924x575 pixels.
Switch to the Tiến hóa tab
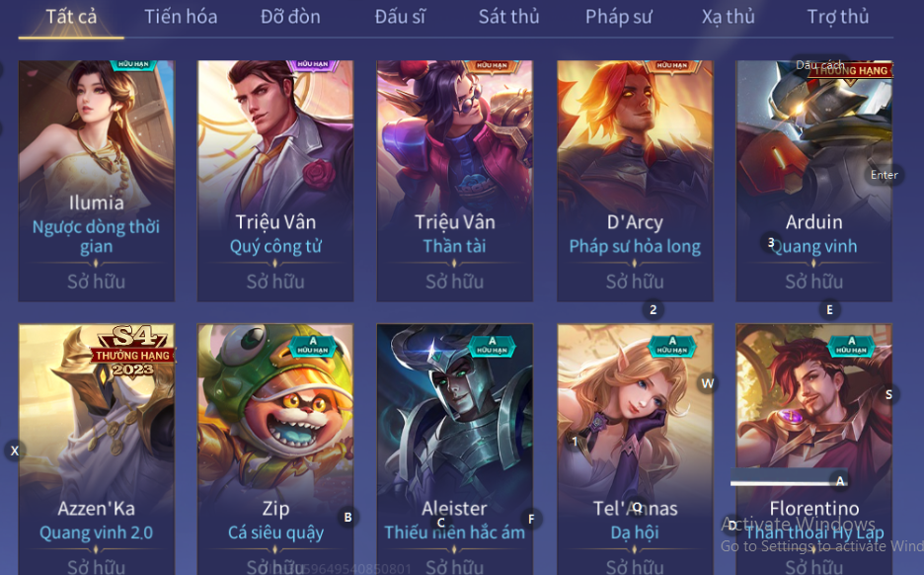point(181,17)
